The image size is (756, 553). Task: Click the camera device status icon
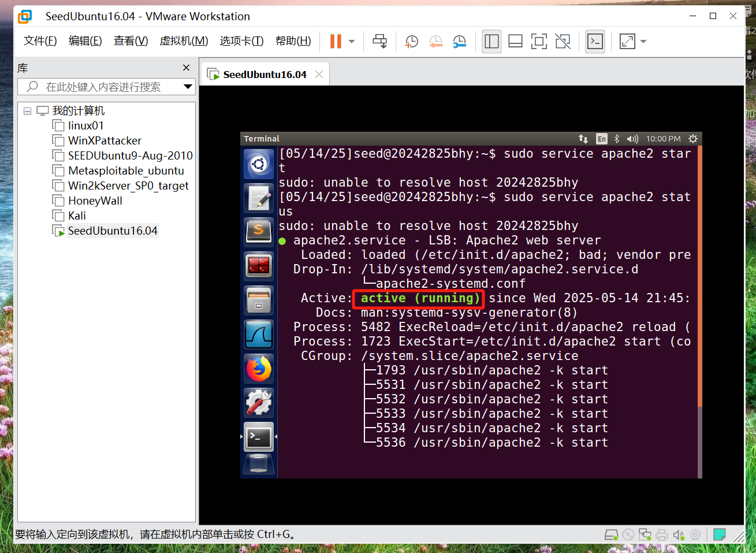pyautogui.click(x=695, y=535)
